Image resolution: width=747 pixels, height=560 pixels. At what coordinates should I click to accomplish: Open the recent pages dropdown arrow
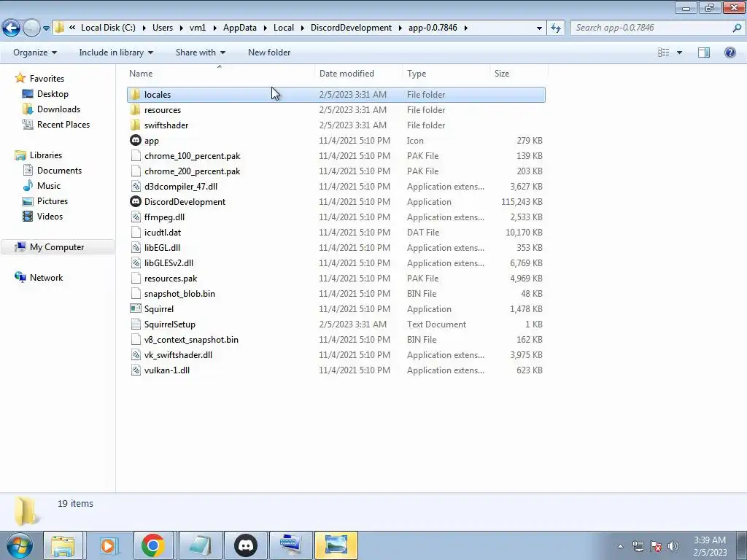[46, 28]
